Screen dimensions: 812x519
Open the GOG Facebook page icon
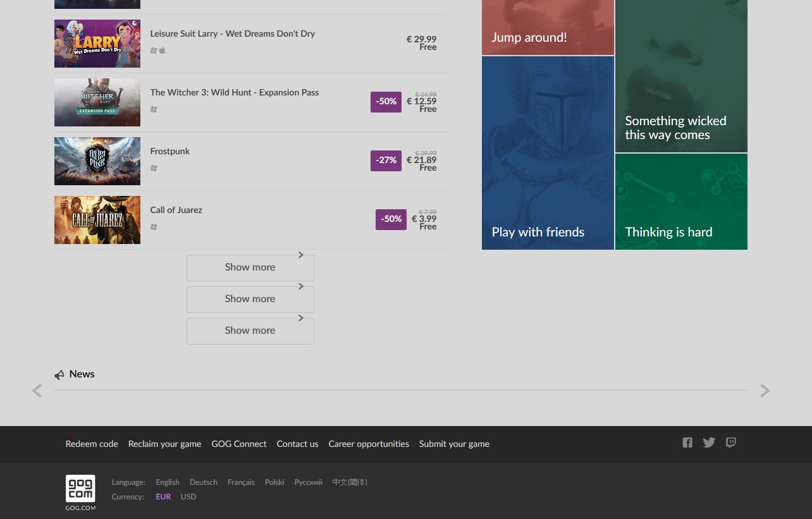[687, 443]
